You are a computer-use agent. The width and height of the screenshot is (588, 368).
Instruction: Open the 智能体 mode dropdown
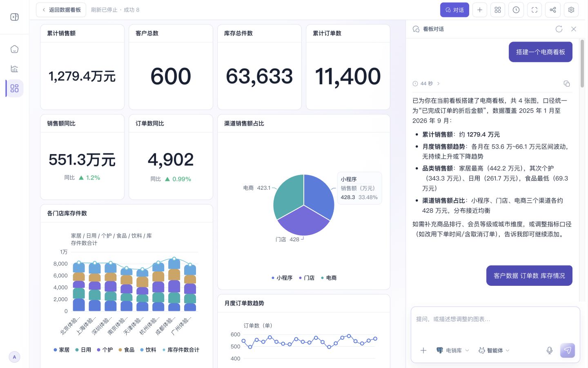[494, 350]
